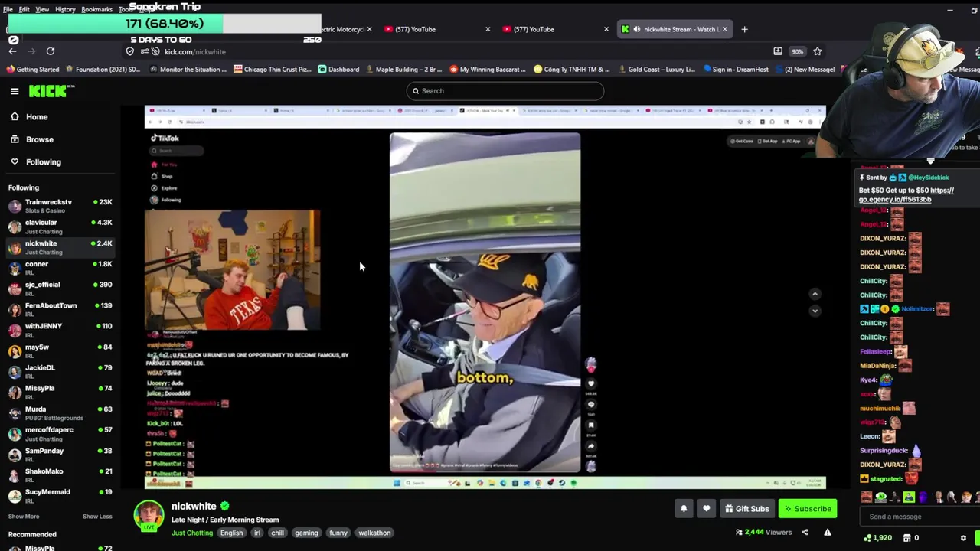Screen dimensions: 980x551
Task: Click the 90% zoom level indicator
Action: [x=798, y=51]
